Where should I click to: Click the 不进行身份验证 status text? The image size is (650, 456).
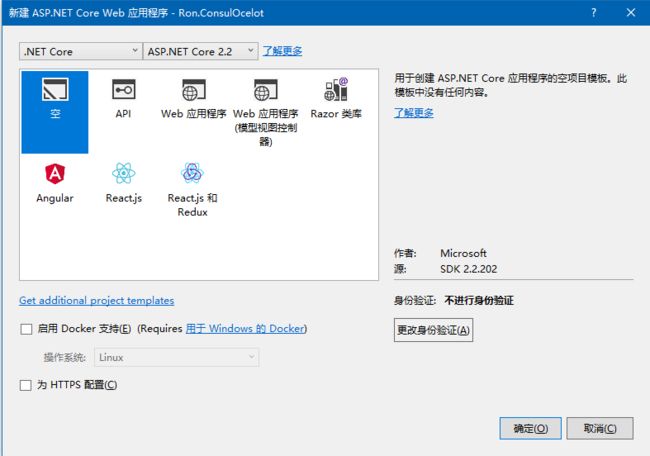[479, 301]
